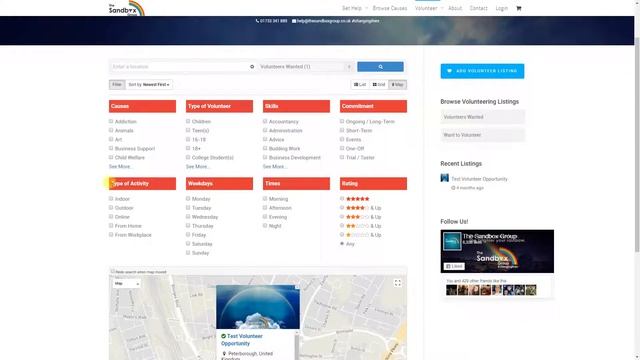Open Test Volunteer Opportunity in map popup
Image resolution: width=640 pixels, height=360 pixels.
pyautogui.click(x=242, y=340)
